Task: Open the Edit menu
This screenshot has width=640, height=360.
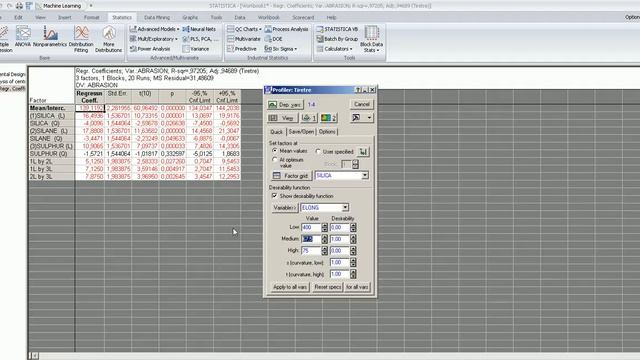Action: click(18, 18)
